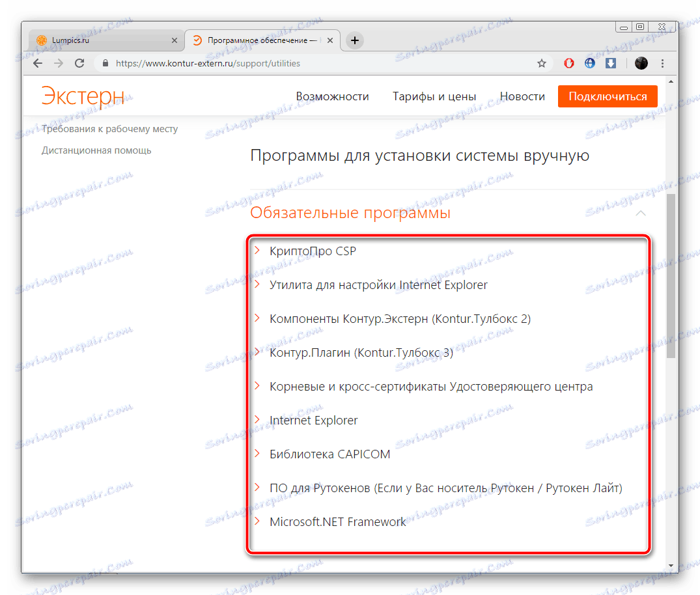Expand the Internet Explorer item
The width and height of the screenshot is (700, 595).
(313, 421)
